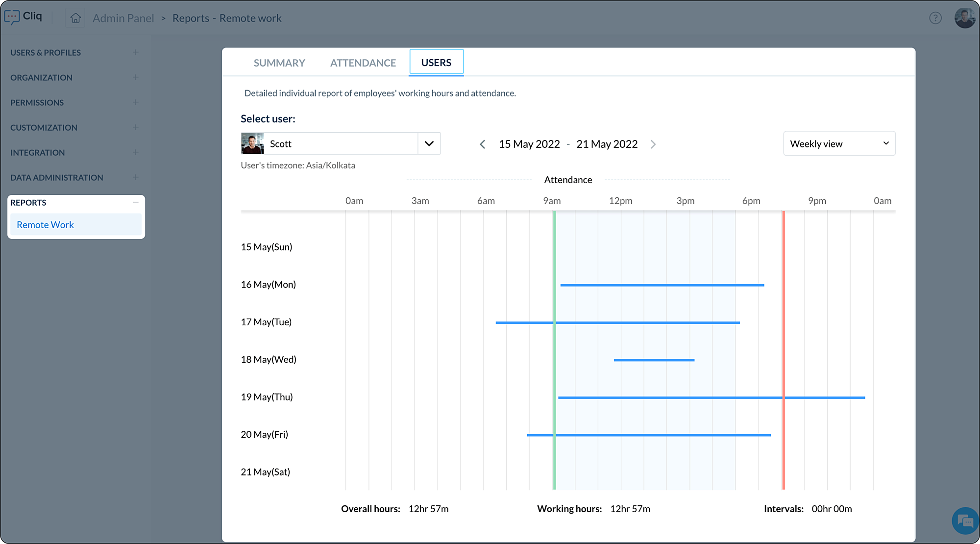The image size is (980, 544).
Task: Open the Select user dropdown arrow
Action: 429,143
